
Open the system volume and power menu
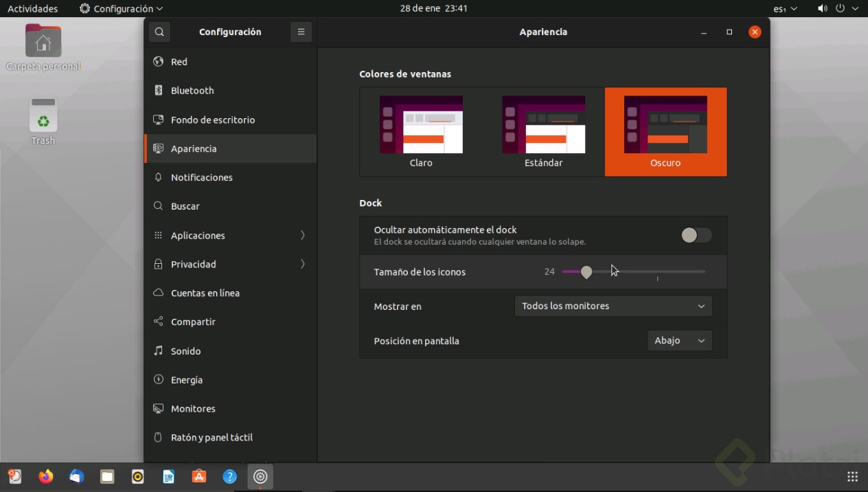click(838, 9)
